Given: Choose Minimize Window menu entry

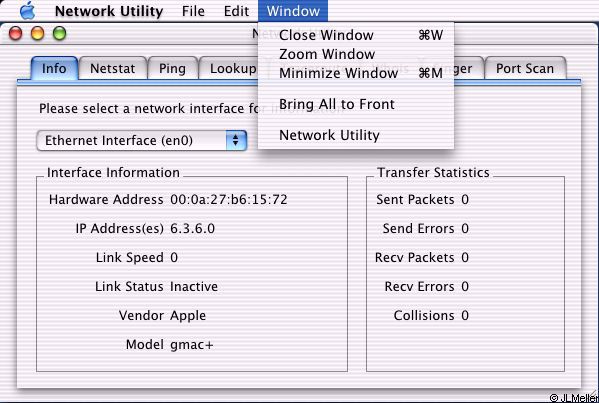Looking at the screenshot, I should coord(356,73).
